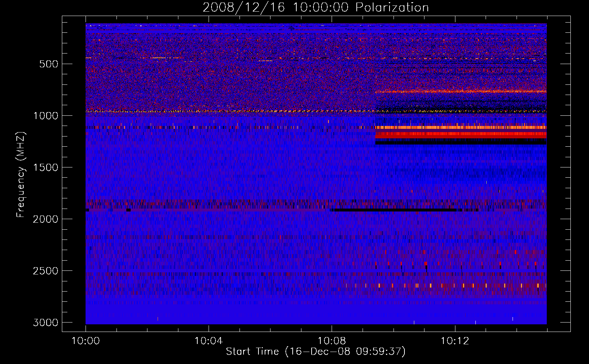
Task: Click the 10:12 time tick label
Action: pyautogui.click(x=455, y=341)
